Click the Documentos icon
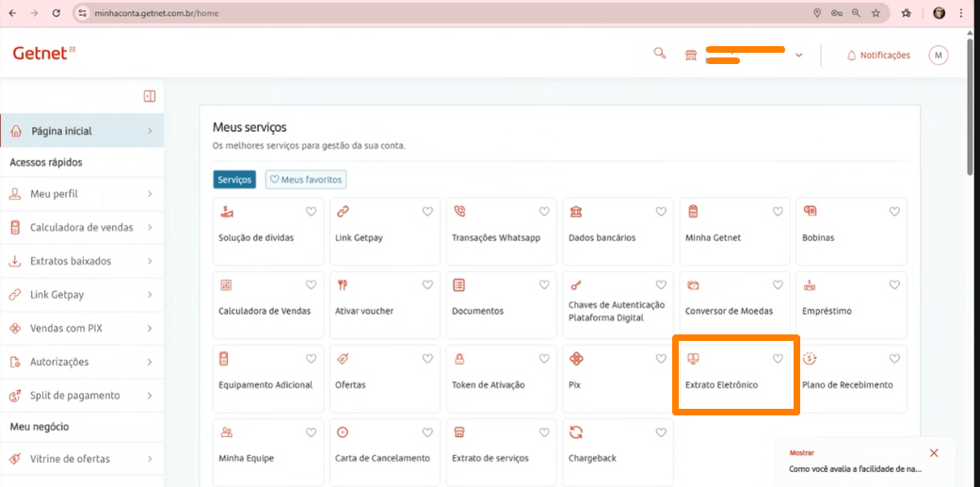 (x=459, y=285)
